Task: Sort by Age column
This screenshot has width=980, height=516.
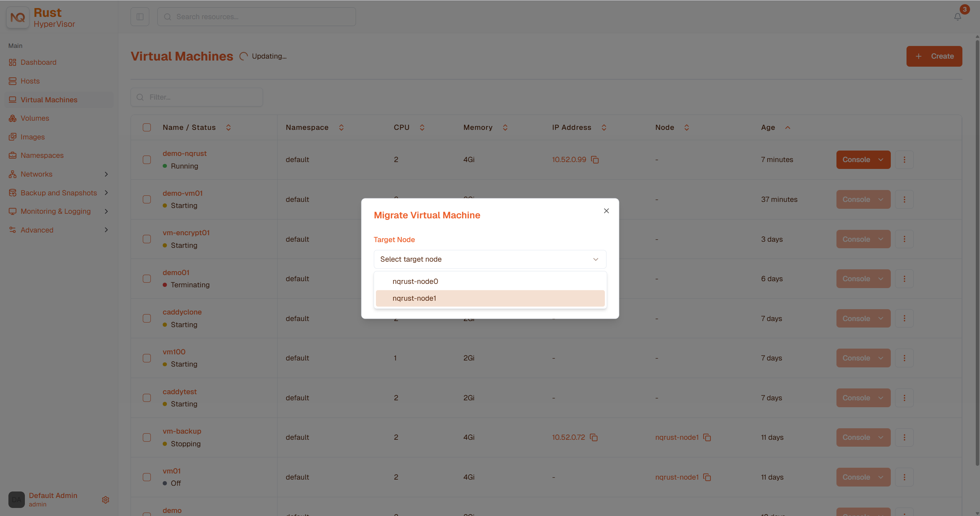Action: pyautogui.click(x=787, y=128)
